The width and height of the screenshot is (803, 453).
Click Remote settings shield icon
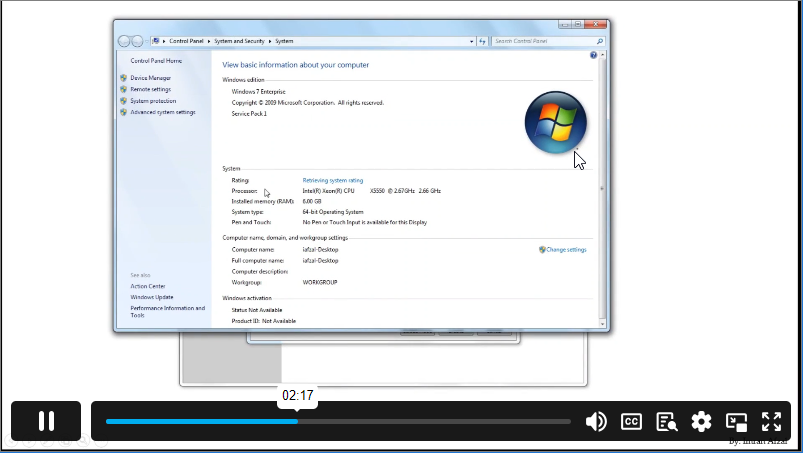pos(123,89)
